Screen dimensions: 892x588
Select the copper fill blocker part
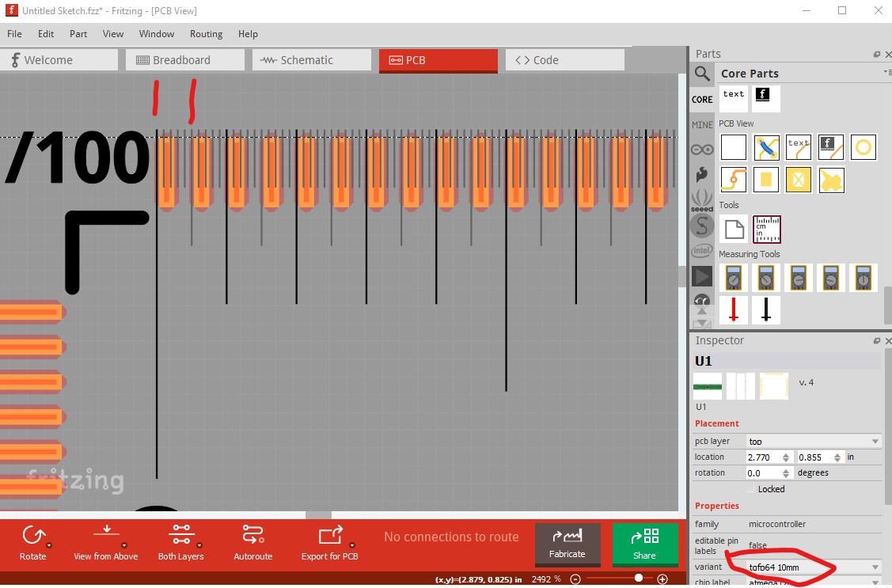coord(798,180)
